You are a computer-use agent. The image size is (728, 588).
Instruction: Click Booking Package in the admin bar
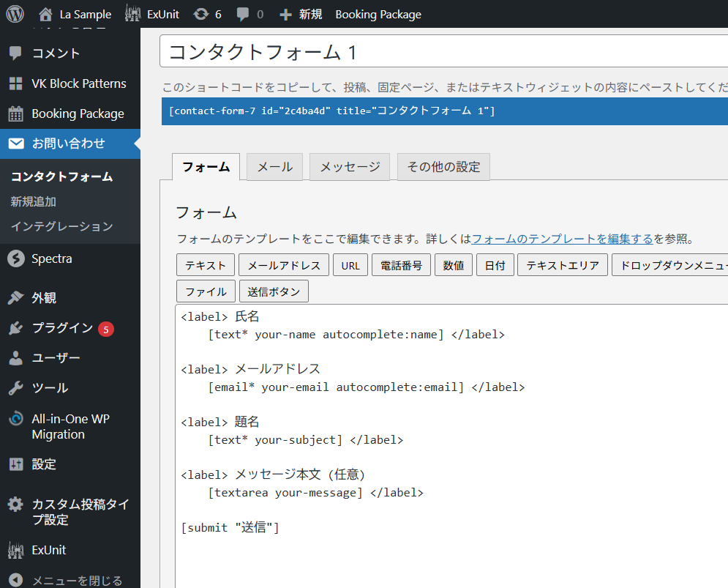tap(378, 15)
